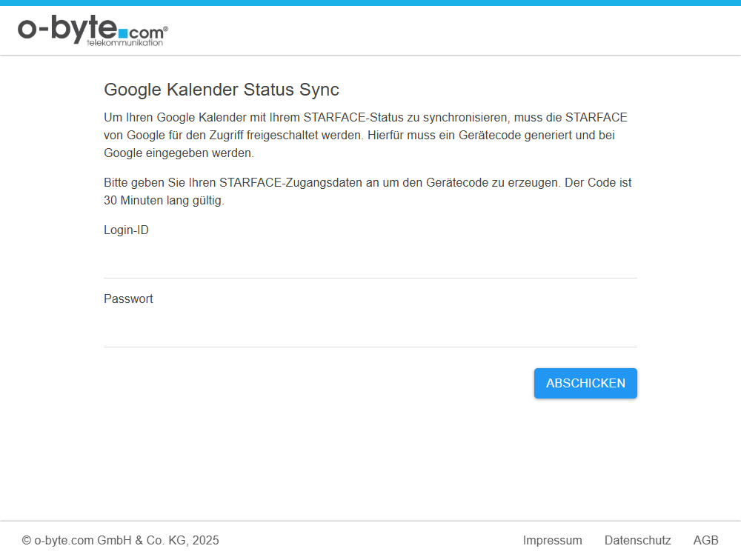Open the Datenschutz footer link

click(x=637, y=541)
